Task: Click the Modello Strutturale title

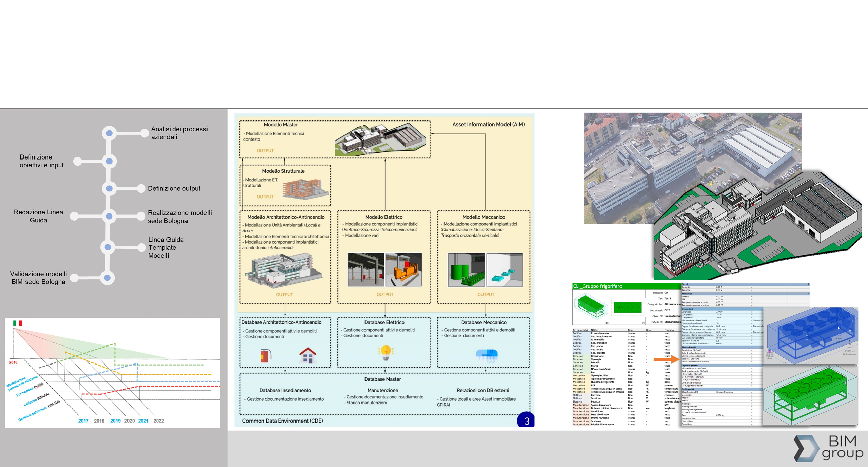Action: 283,171
